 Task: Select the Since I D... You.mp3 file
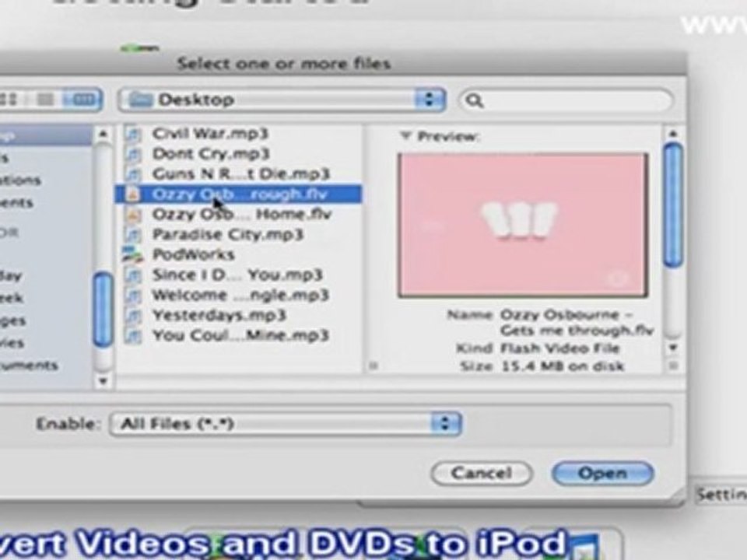coord(237,275)
